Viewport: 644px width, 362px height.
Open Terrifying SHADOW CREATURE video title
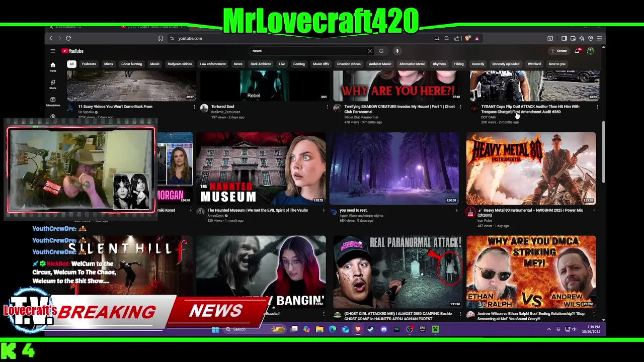(399, 109)
